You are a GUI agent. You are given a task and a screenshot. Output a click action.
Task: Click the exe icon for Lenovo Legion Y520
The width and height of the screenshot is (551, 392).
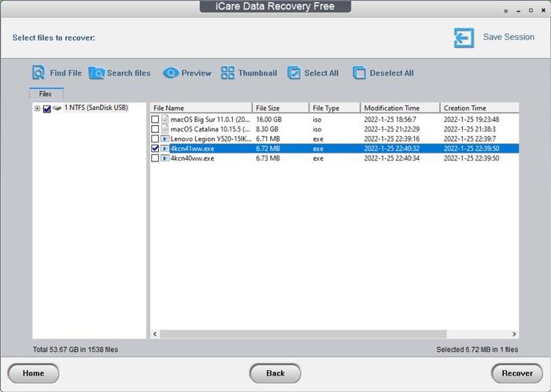coord(165,139)
